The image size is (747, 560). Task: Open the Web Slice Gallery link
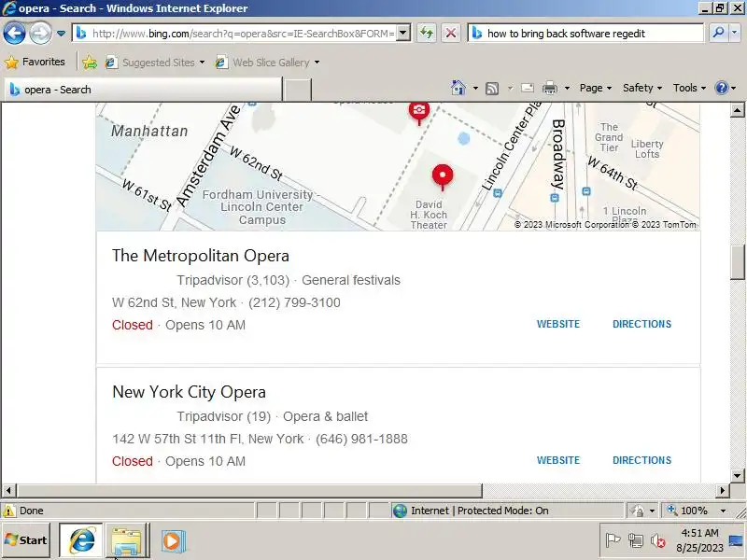(264, 63)
